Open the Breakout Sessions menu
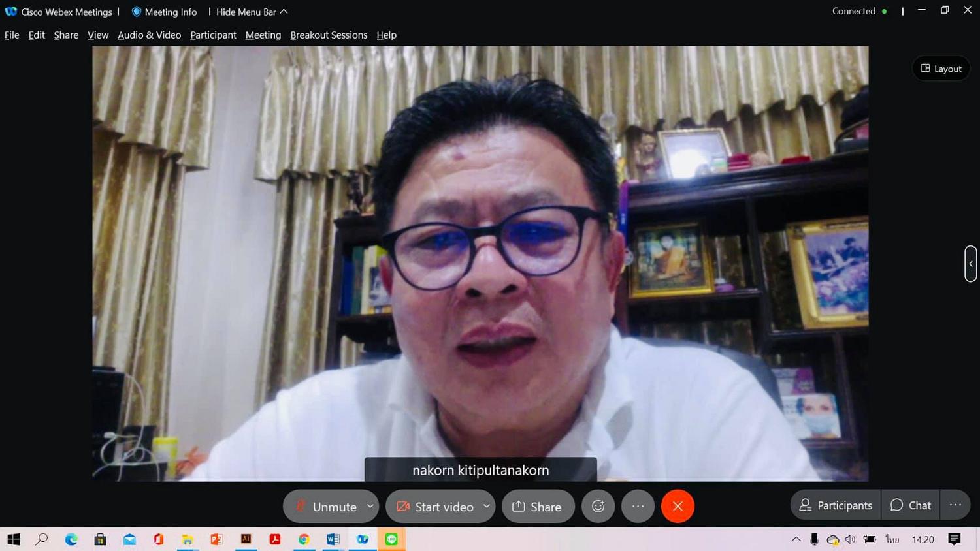 pos(329,35)
